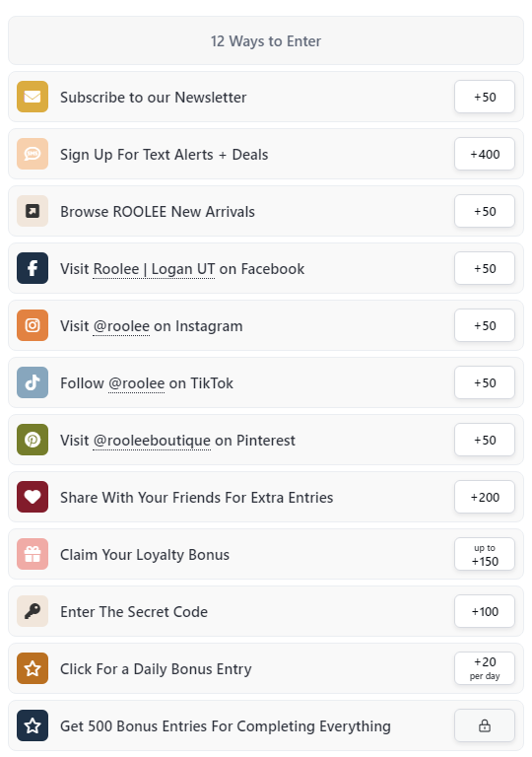Click the +100 Secret Code entries button
Viewport: 532px width, 757px height.
(x=485, y=611)
